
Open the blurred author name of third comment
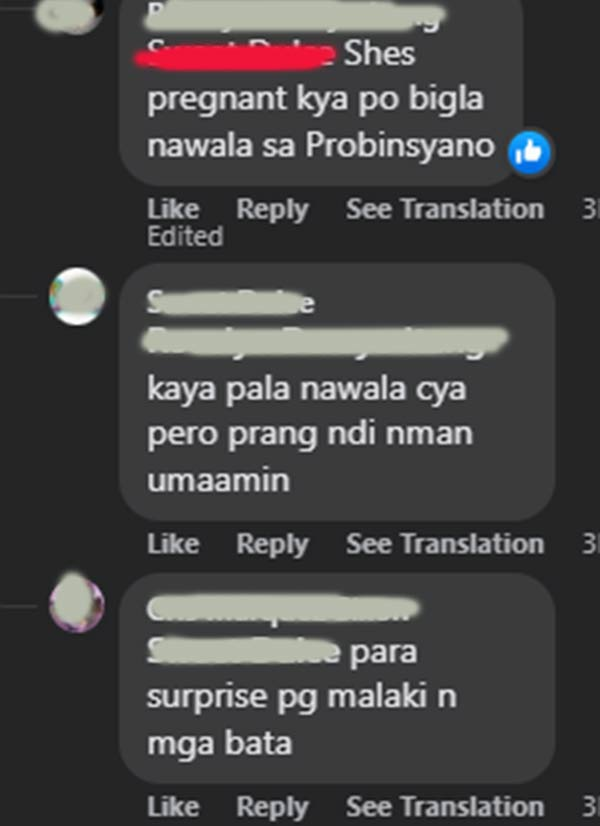[x=283, y=608]
